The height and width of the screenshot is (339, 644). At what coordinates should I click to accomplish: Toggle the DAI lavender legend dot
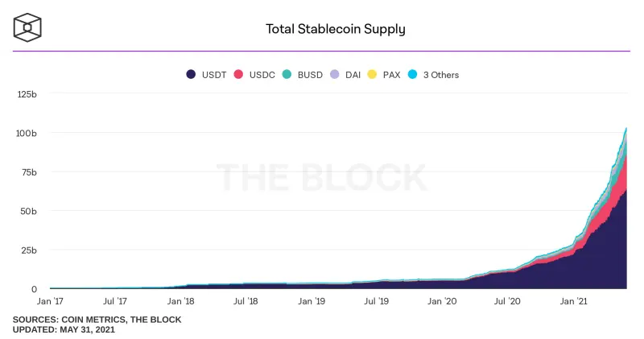pyautogui.click(x=335, y=74)
